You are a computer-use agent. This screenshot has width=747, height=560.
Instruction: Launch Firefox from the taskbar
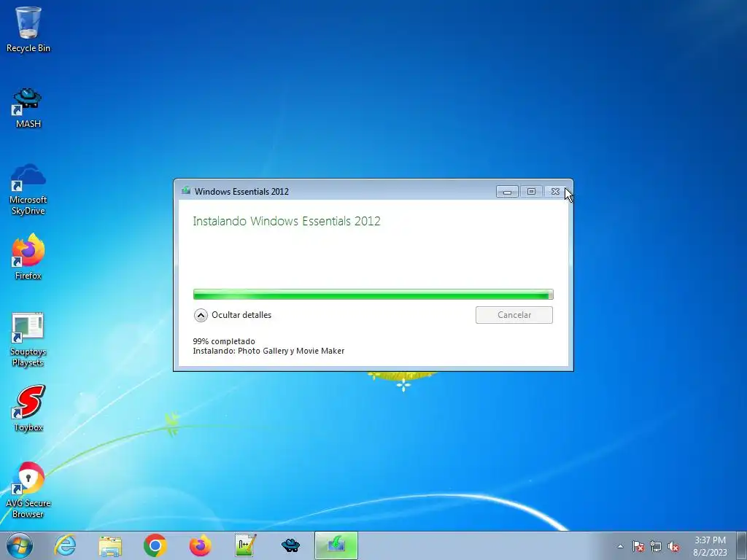click(200, 545)
